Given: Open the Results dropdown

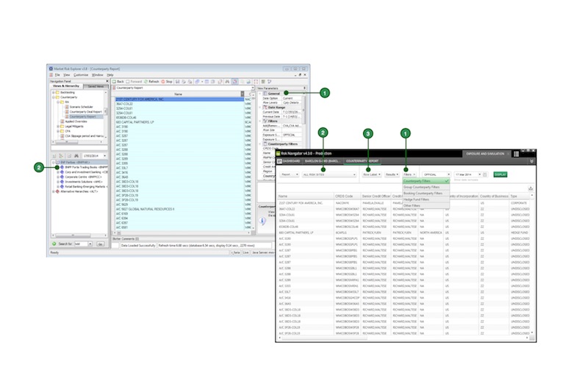Looking at the screenshot, I should coord(392,174).
